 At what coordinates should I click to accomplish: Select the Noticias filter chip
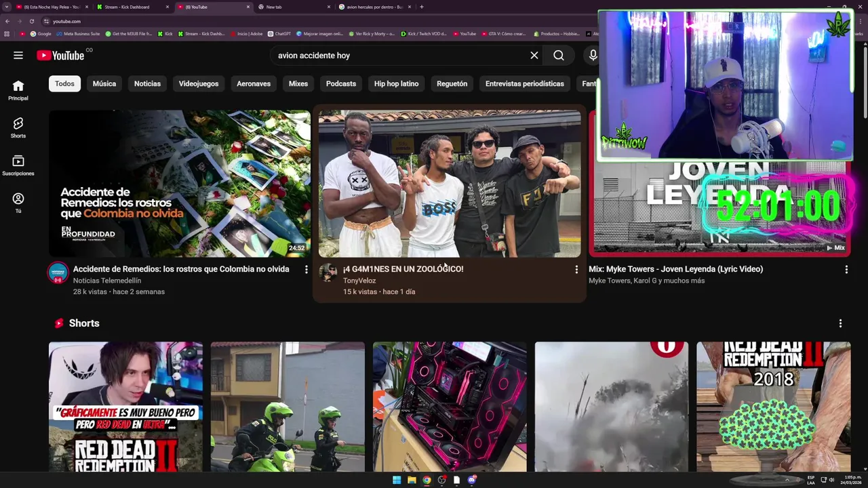pyautogui.click(x=147, y=84)
